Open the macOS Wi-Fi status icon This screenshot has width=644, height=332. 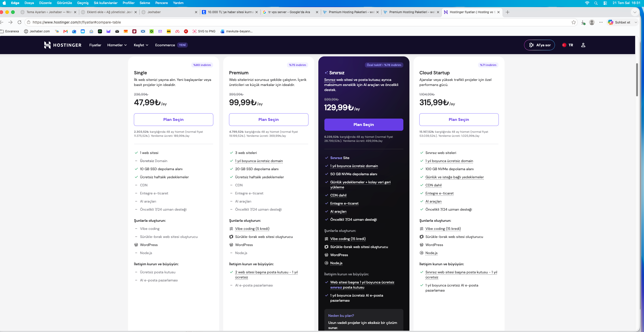[587, 3]
